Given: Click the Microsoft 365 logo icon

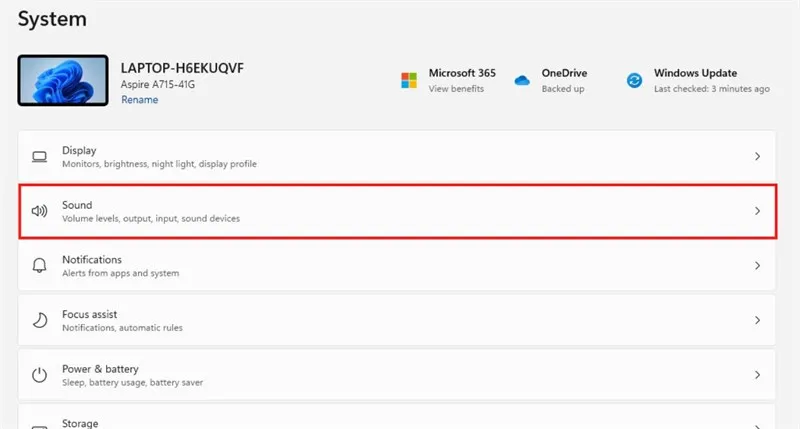Looking at the screenshot, I should pos(408,80).
